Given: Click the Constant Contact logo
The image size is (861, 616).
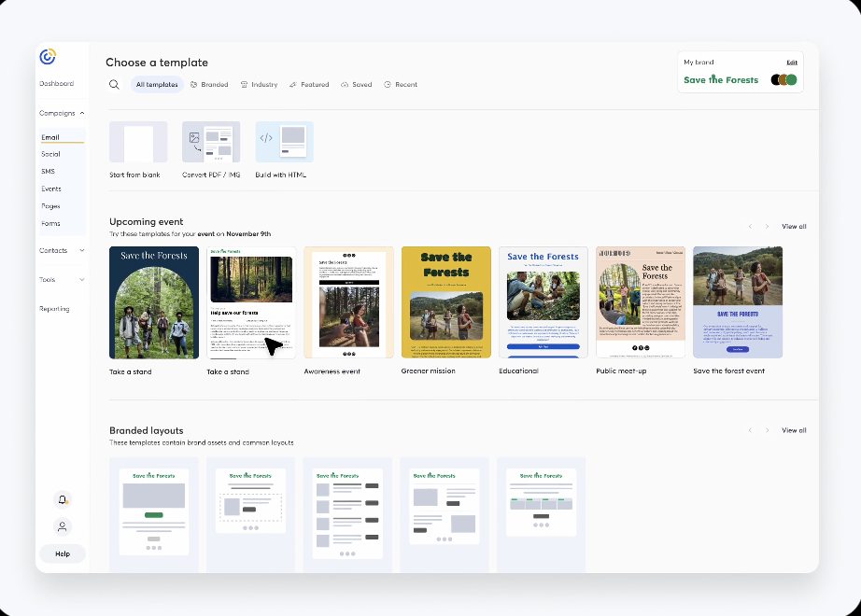Looking at the screenshot, I should pos(48,57).
